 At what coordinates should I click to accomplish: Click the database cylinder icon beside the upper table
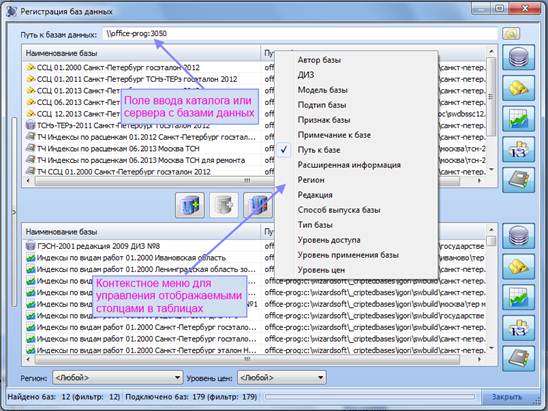(x=519, y=57)
